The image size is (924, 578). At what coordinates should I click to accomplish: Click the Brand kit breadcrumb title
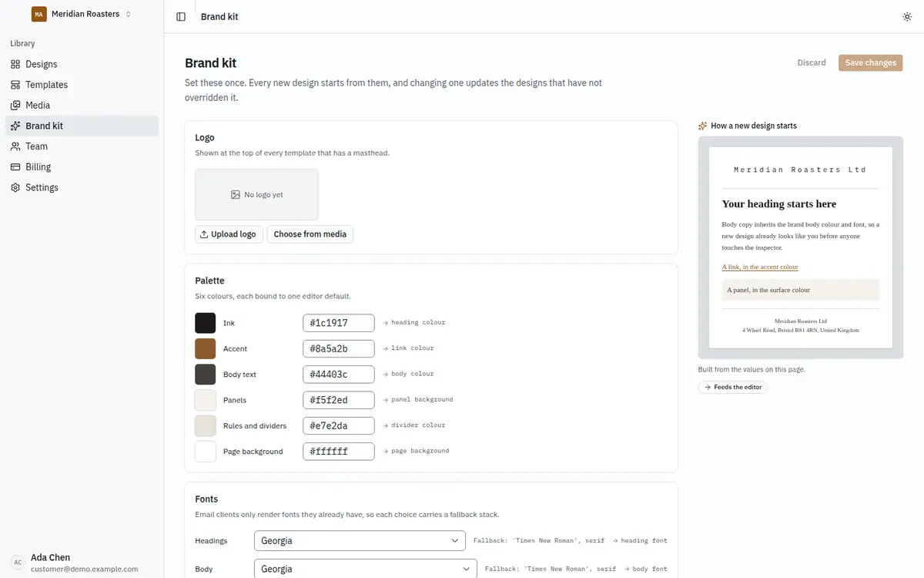(219, 17)
